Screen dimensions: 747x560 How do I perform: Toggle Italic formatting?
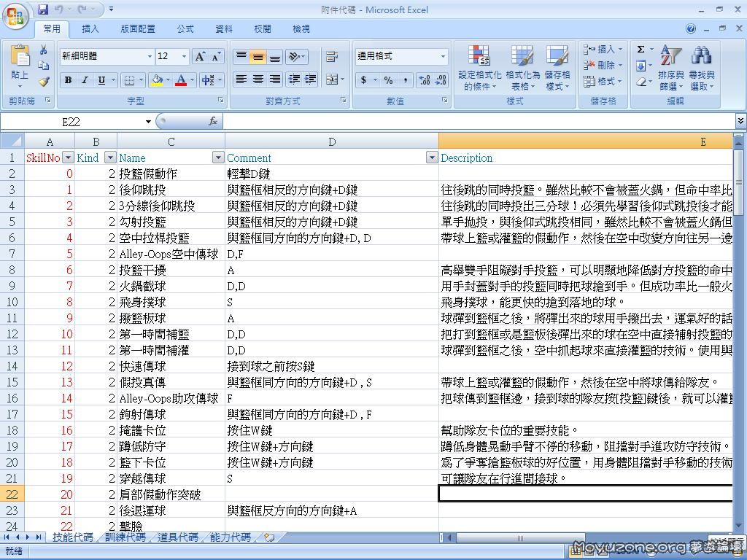[85, 80]
